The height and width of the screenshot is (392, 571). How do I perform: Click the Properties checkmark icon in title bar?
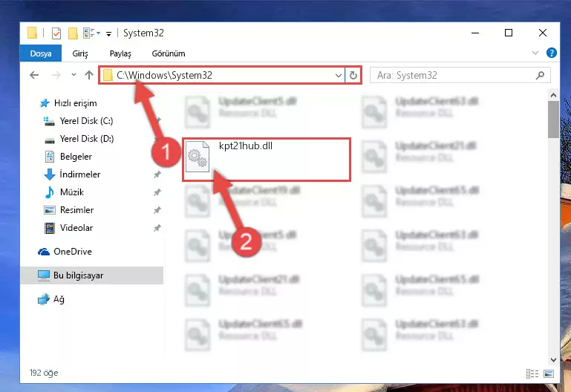(x=56, y=33)
